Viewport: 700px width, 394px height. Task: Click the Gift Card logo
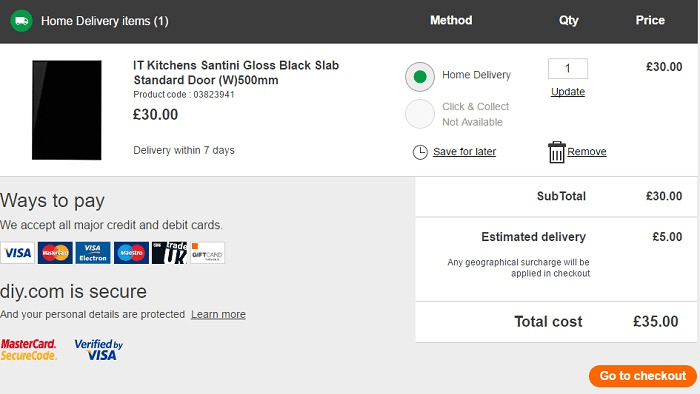(x=208, y=253)
